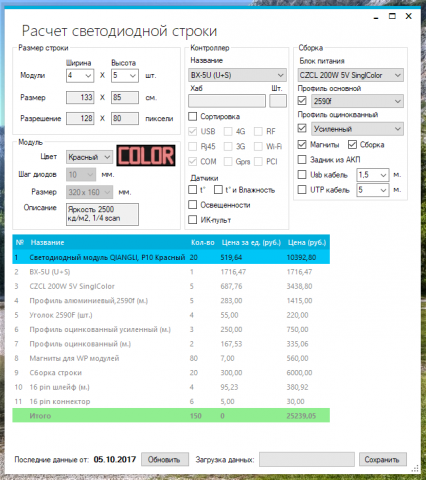Enable Задник из АКП checkbox
This screenshot has height=480, width=426.
coord(302,159)
